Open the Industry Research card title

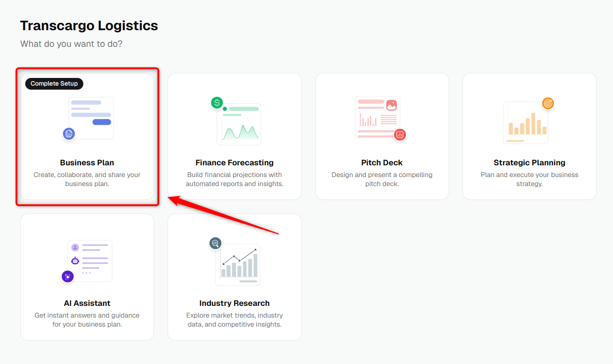pos(234,303)
